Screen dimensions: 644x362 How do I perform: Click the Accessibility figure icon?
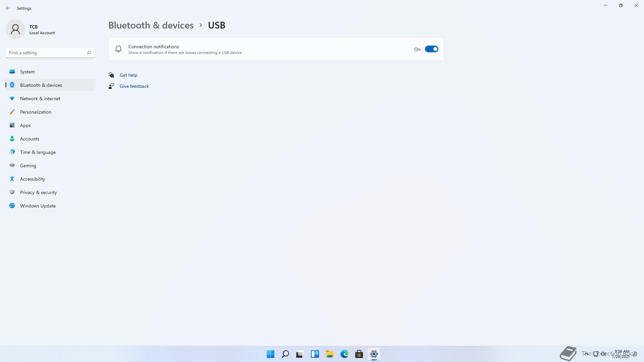[x=12, y=179]
